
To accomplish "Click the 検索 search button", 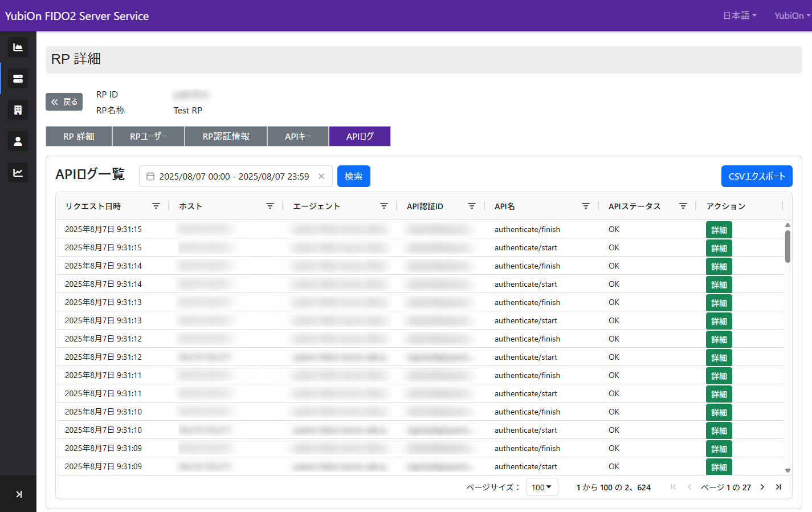I will 354,176.
